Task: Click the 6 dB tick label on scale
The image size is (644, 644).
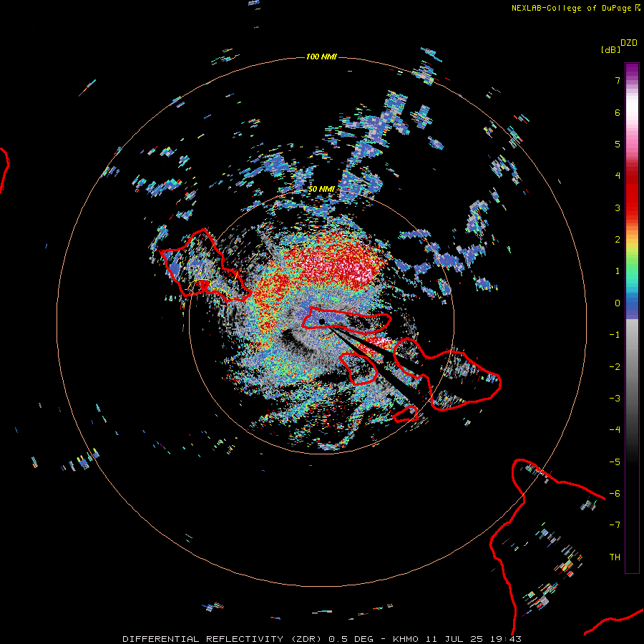Action: 618,112
